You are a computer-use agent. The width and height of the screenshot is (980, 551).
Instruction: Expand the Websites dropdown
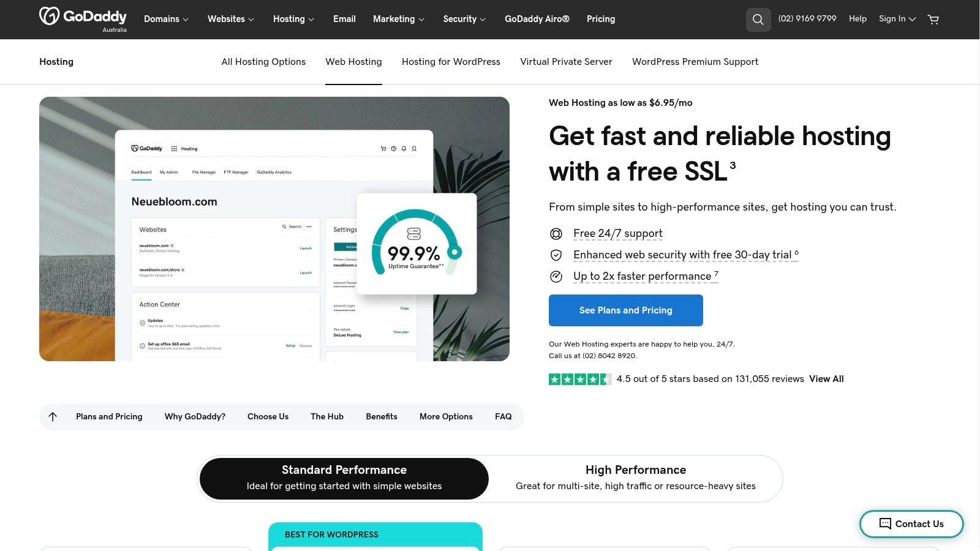tap(230, 19)
